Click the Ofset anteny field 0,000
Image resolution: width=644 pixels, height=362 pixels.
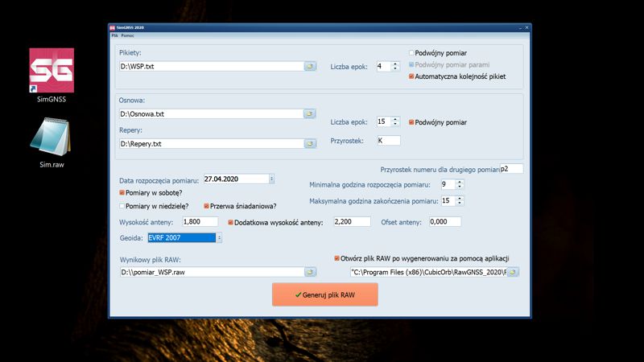coord(445,222)
